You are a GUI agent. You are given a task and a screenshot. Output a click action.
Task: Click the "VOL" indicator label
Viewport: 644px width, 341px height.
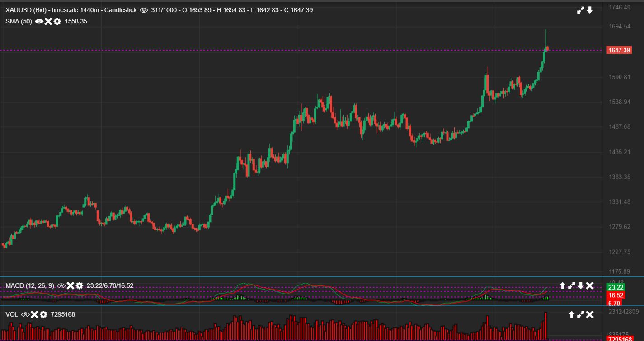pos(12,314)
